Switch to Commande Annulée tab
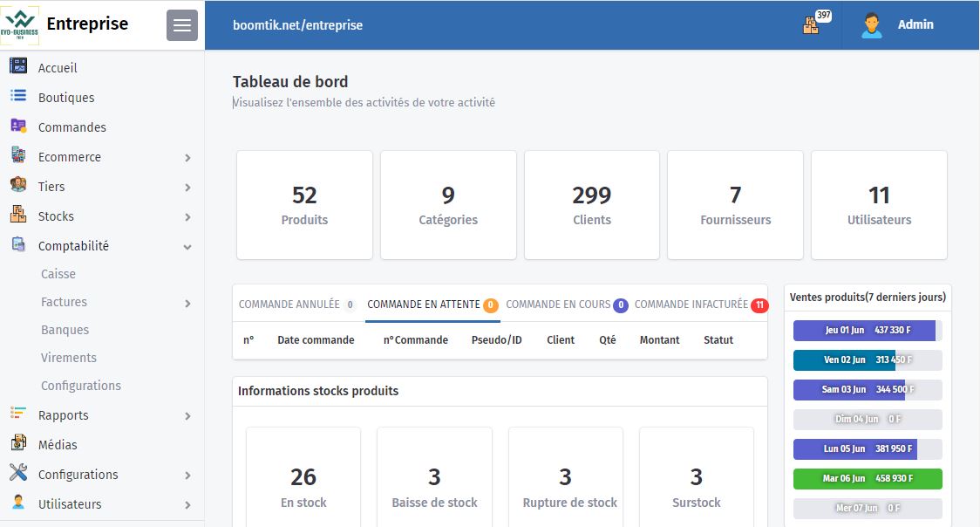 click(x=289, y=305)
